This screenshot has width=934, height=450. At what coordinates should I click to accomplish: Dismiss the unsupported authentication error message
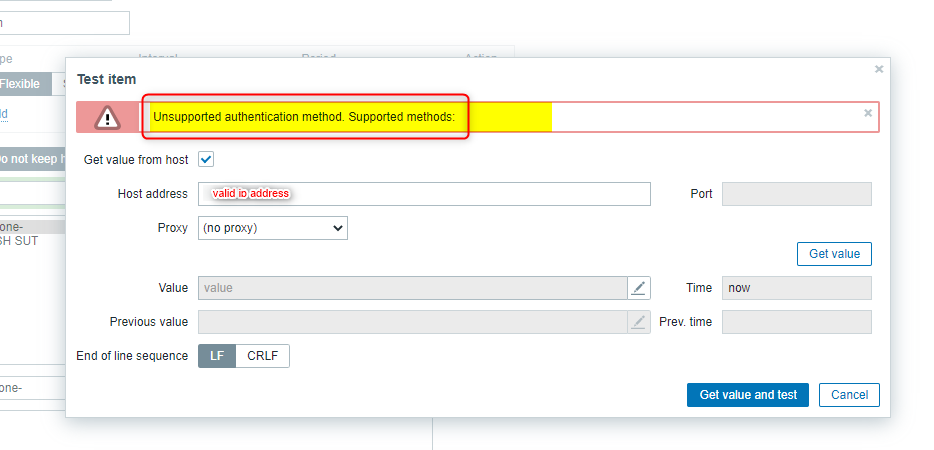pos(868,114)
